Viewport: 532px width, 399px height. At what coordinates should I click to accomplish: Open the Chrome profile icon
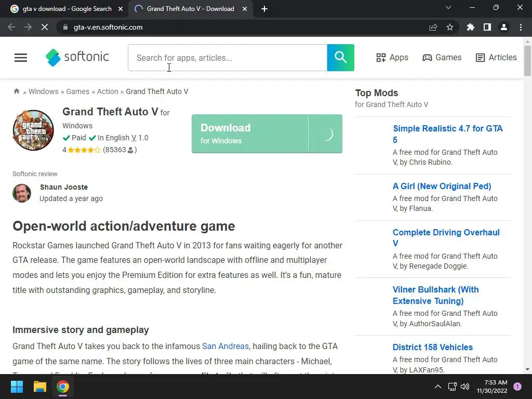tap(504, 27)
